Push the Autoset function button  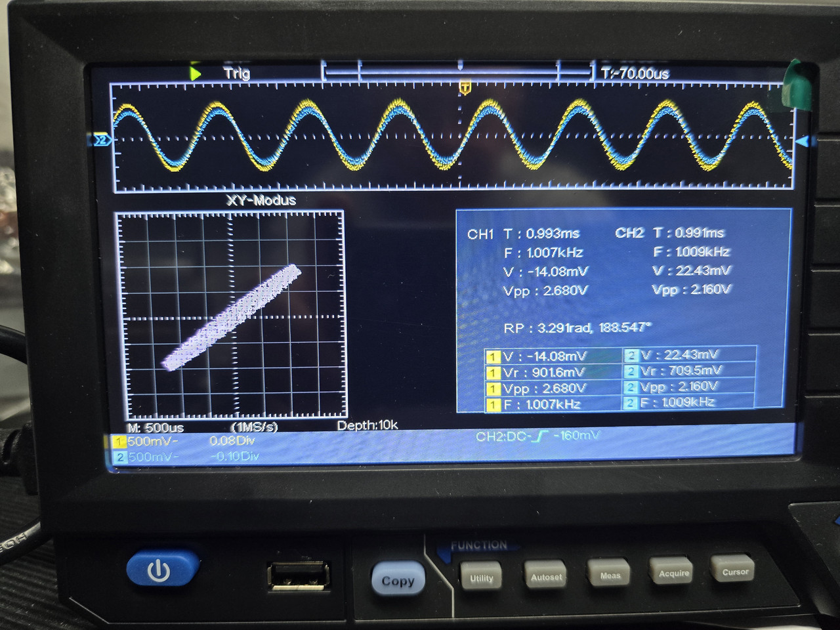click(546, 576)
